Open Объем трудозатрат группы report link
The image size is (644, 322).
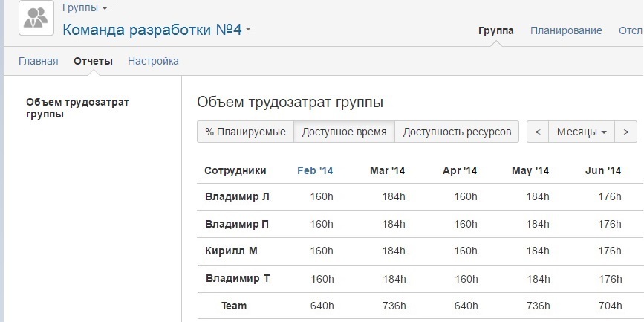(x=77, y=108)
